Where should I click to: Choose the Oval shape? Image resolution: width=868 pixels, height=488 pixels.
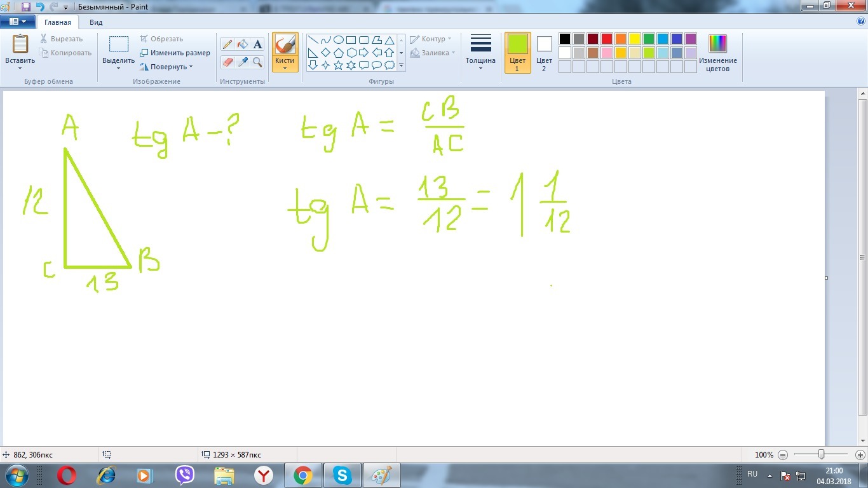339,40
